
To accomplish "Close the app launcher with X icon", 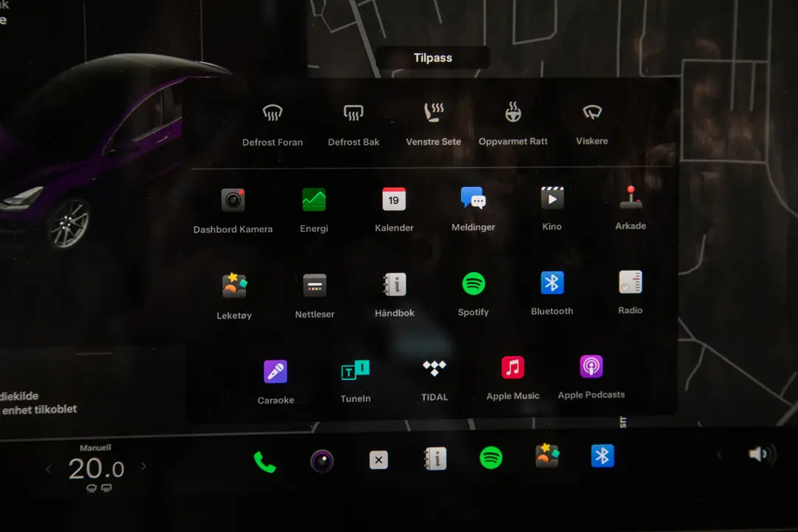I will coord(378,460).
